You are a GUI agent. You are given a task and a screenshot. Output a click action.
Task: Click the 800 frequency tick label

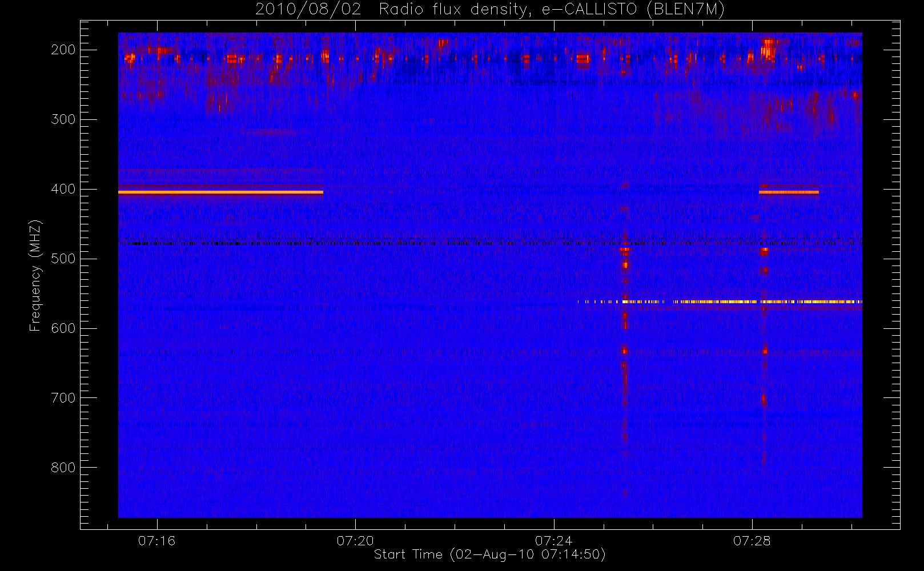63,468
